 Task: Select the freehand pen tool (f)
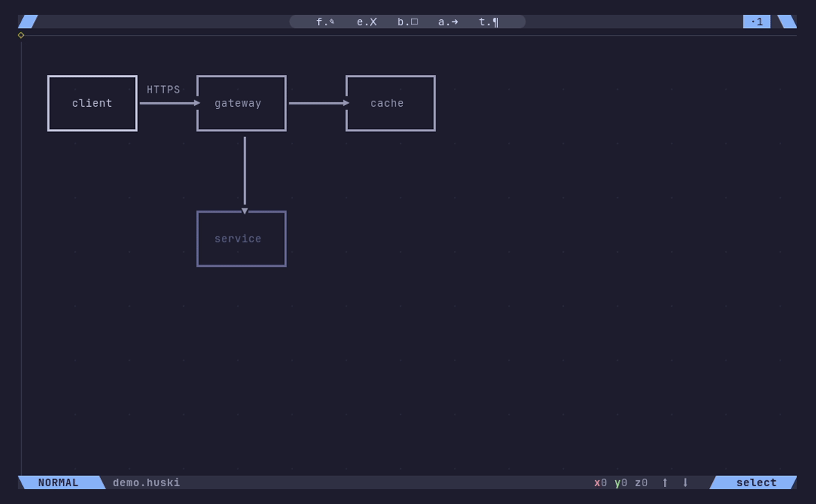[x=325, y=21]
